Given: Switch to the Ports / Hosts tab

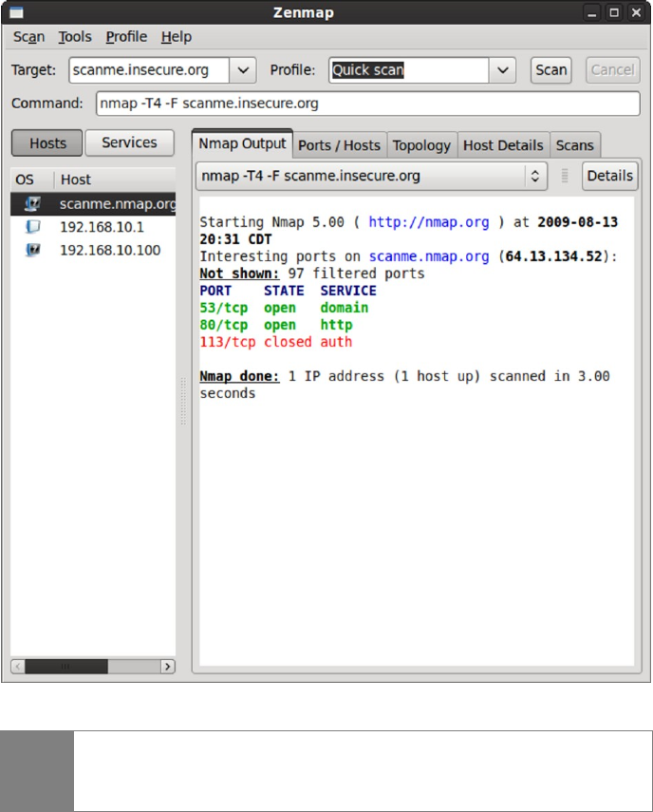Looking at the screenshot, I should coord(339,145).
